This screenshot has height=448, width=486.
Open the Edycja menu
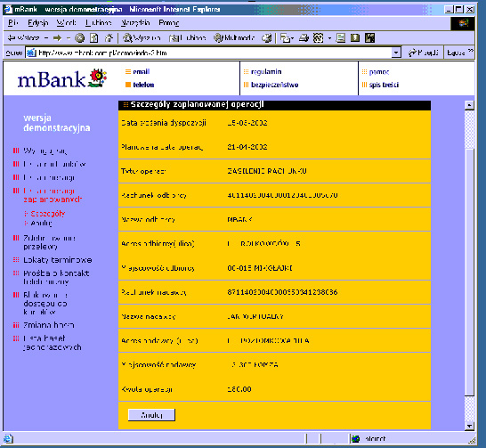(x=38, y=23)
